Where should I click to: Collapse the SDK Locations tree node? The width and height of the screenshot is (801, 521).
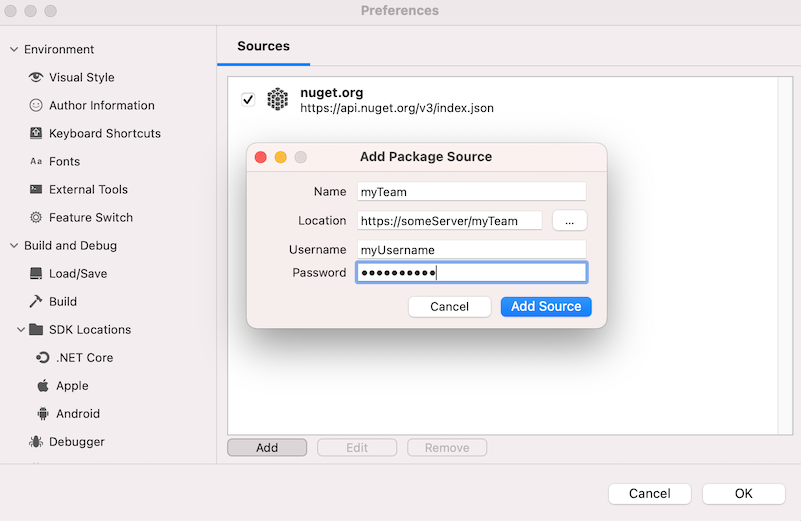click(21, 329)
